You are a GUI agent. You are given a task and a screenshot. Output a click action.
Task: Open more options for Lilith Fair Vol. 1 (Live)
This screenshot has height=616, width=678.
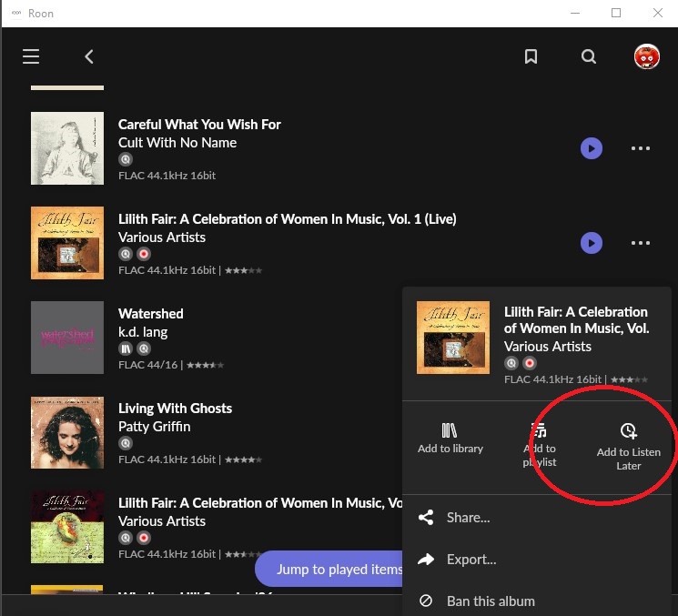click(641, 243)
